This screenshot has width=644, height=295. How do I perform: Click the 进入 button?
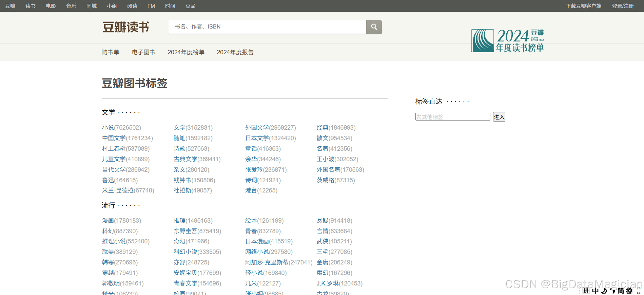[499, 117]
